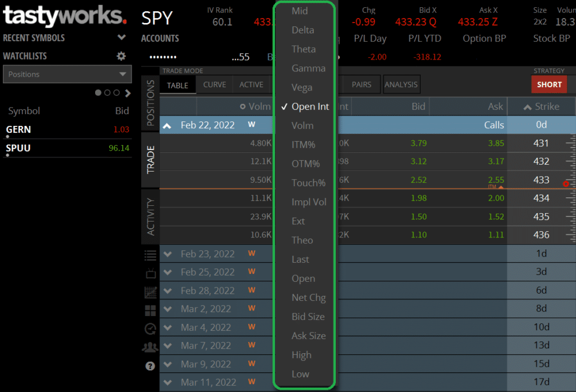The image size is (576, 392).
Task: Select the first watchlist page dot
Action: (x=98, y=93)
